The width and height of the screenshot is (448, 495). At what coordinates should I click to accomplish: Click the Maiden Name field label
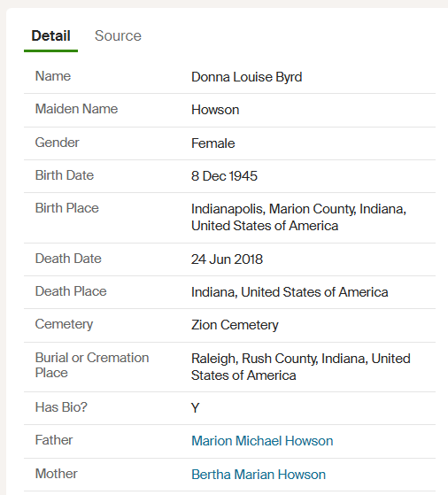tap(76, 109)
